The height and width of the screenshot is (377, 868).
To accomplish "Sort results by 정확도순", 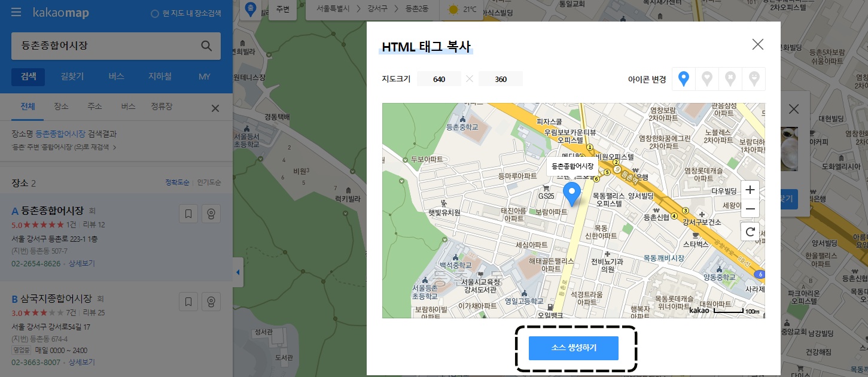I will (x=177, y=182).
